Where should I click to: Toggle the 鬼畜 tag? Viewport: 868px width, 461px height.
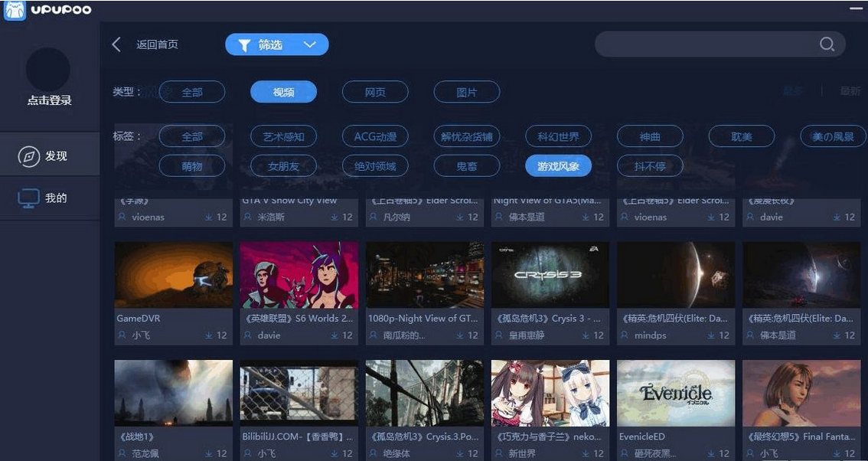tap(467, 165)
